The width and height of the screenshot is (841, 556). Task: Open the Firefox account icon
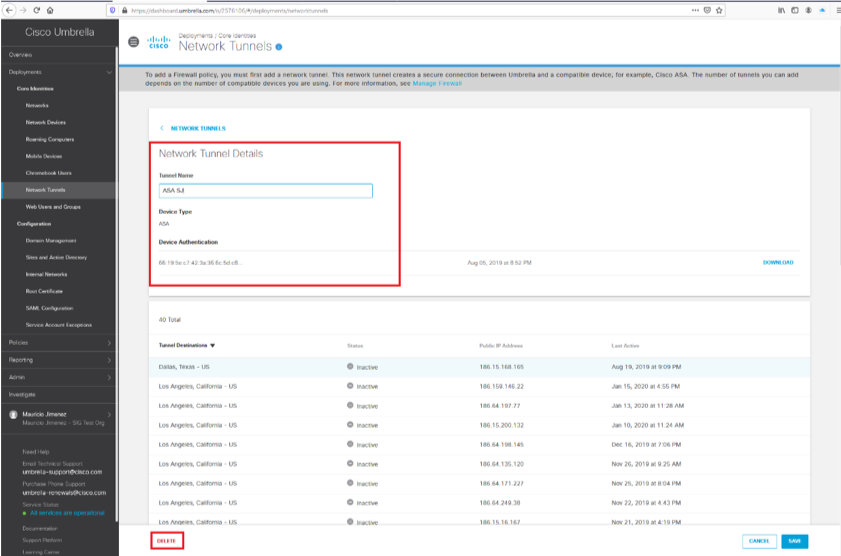click(x=808, y=10)
